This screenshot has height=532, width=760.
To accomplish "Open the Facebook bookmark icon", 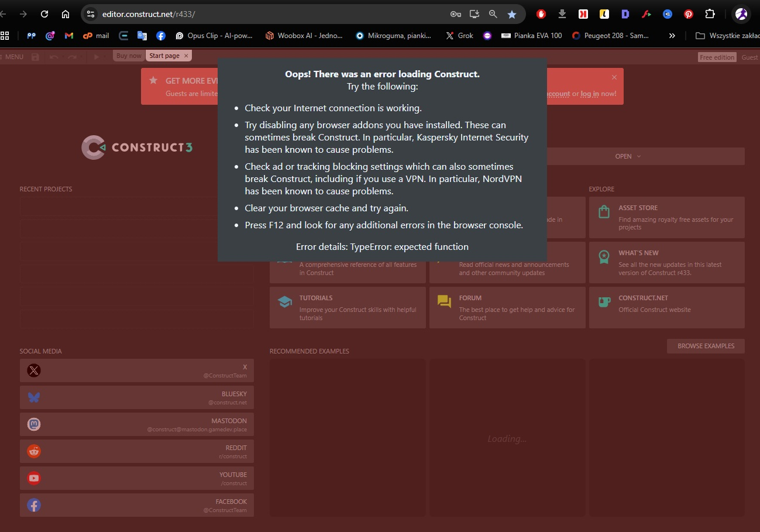I will point(161,36).
